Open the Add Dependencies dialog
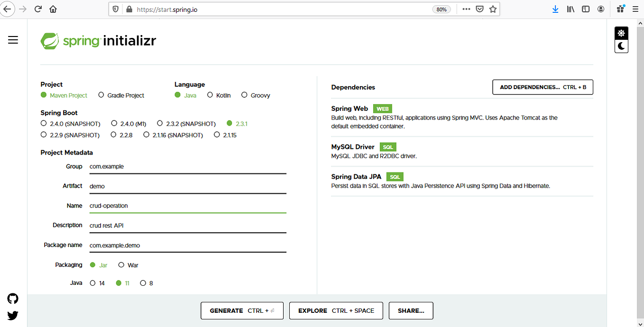644x327 pixels. pos(542,87)
